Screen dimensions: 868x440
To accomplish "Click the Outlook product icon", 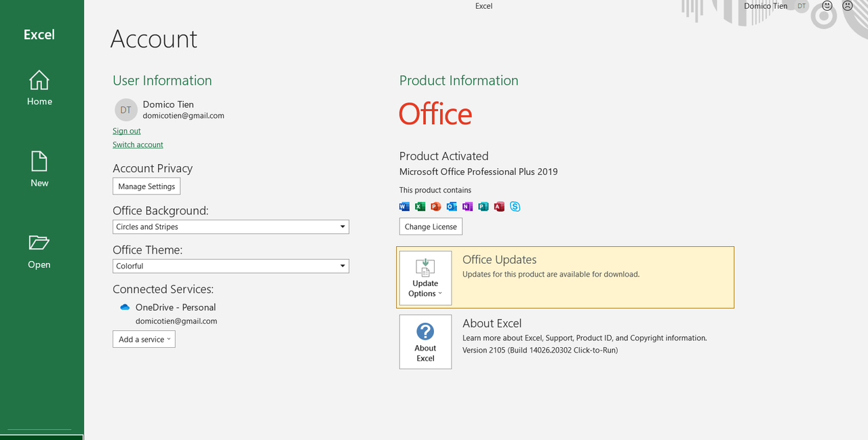I will (x=452, y=207).
